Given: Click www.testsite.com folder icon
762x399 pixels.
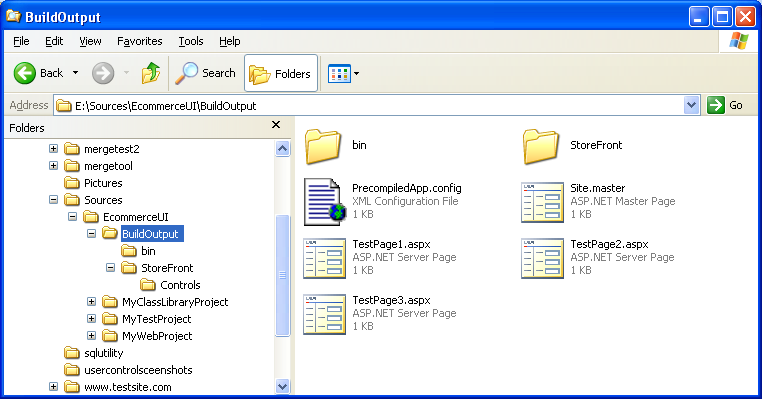Looking at the screenshot, I should (72, 386).
